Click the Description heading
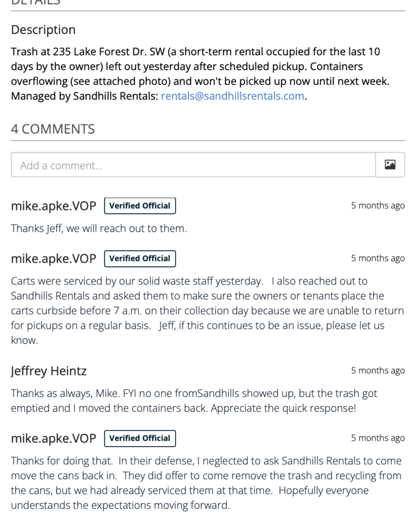 point(44,30)
